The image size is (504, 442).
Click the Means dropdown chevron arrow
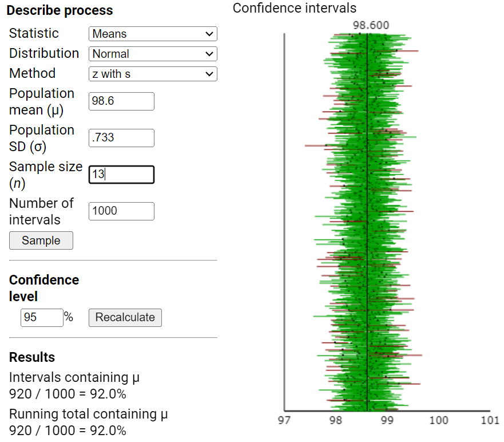[x=210, y=34]
